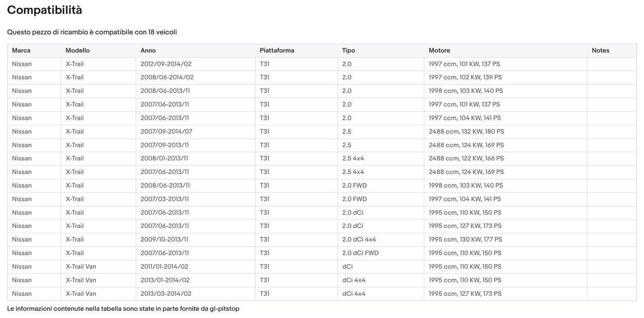This screenshot has height=318, width=644.
Task: Click engine cell 1997 ccm, 102 KW, 139 PS
Action: [465, 78]
